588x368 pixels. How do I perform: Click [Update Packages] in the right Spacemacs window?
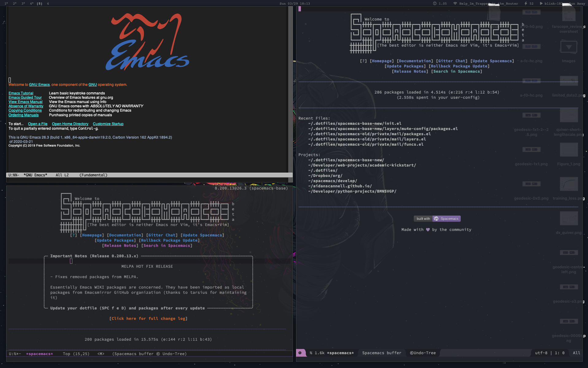[x=405, y=66]
